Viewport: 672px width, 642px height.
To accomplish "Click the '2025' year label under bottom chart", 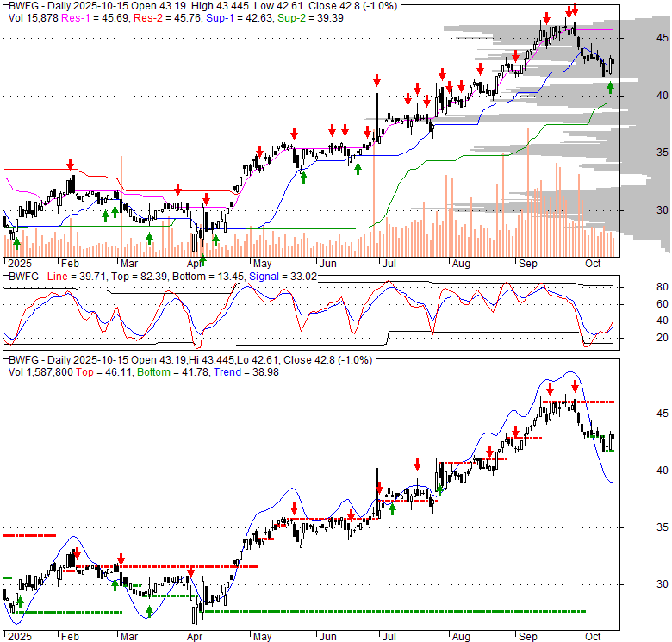I will point(20,637).
